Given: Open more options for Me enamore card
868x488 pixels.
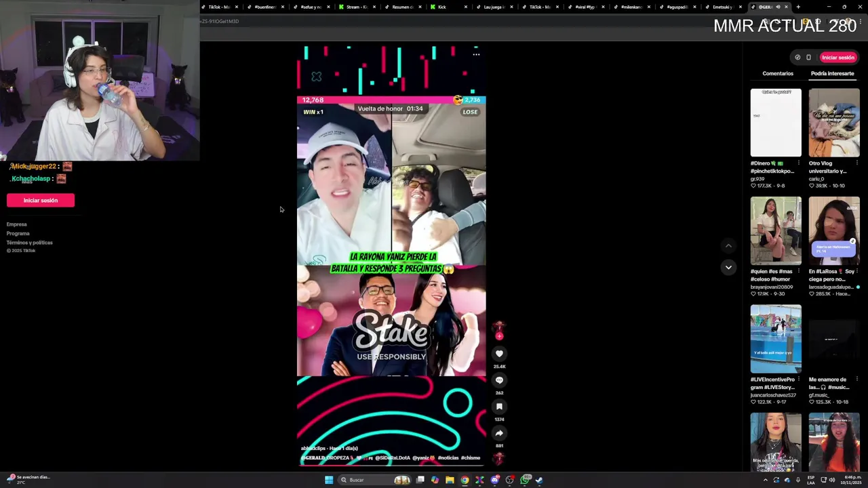Looking at the screenshot, I should 856,380.
